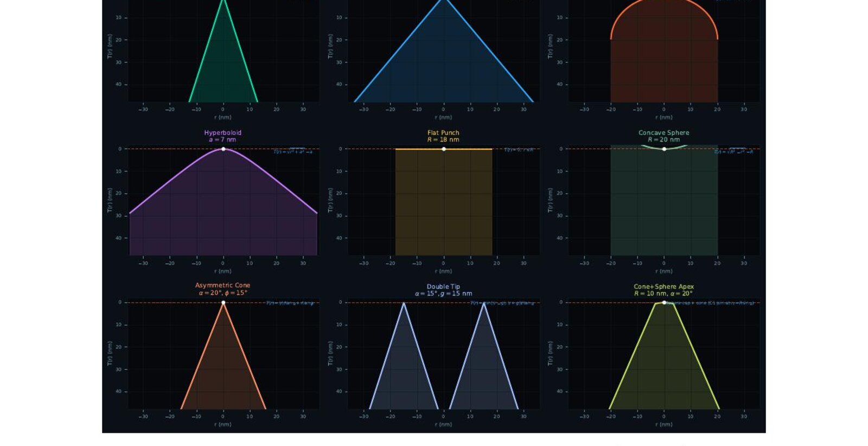Select the blue wide cone filled shape
Image resolution: width=868 pixels, height=446 pixels.
[444, 65]
